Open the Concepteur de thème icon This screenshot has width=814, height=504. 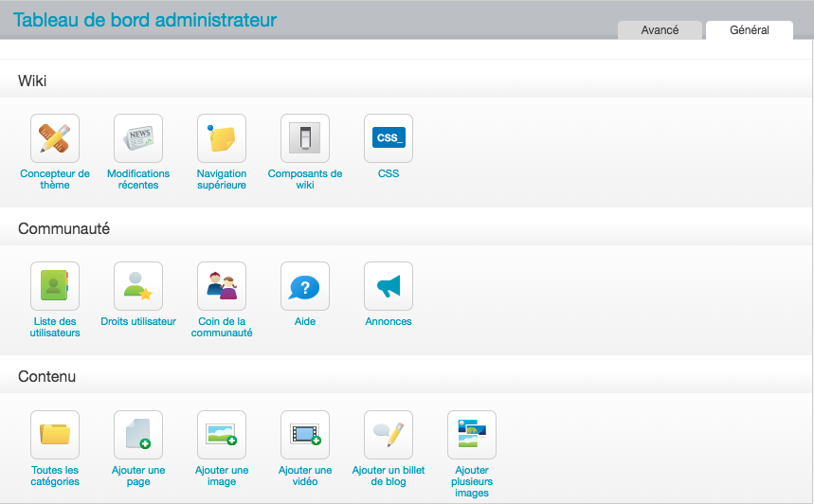pos(55,138)
